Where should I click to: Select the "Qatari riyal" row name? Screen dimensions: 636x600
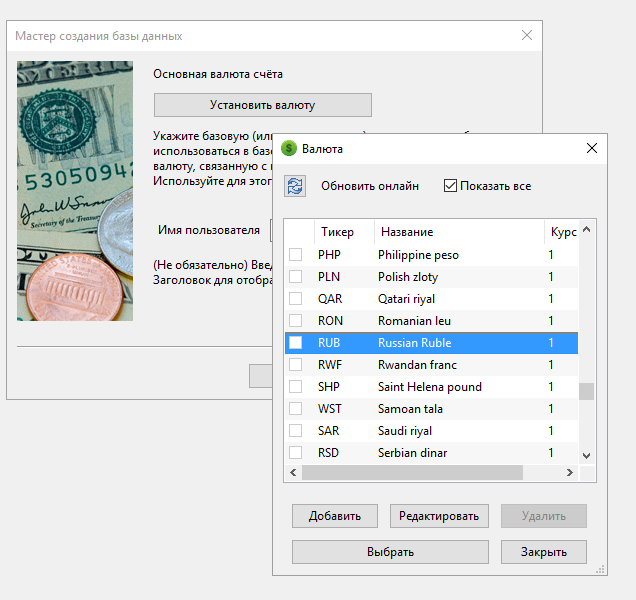406,299
